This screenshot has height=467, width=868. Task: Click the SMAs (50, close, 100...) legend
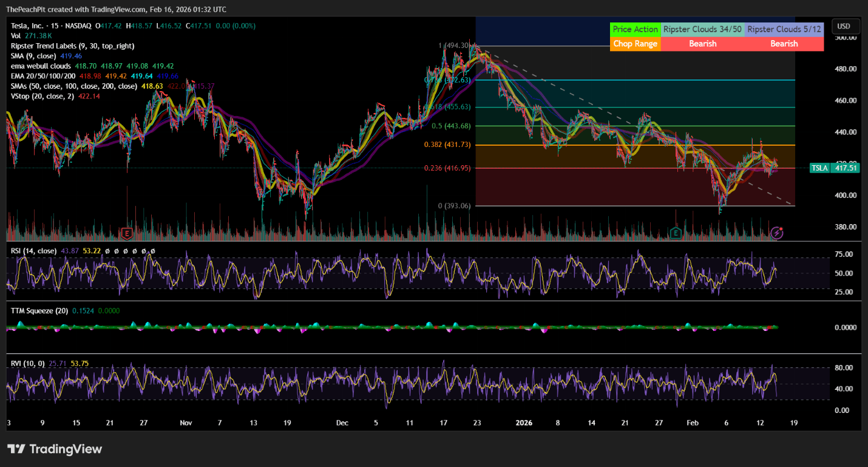tap(112, 86)
